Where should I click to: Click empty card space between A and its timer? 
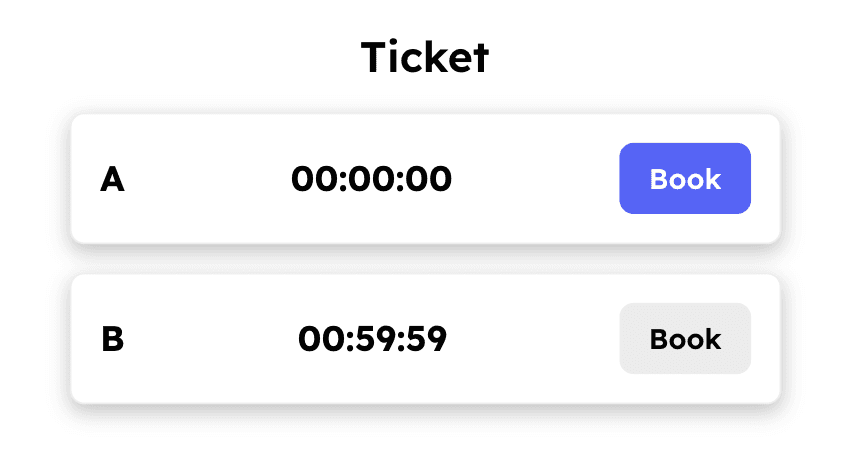(208, 179)
